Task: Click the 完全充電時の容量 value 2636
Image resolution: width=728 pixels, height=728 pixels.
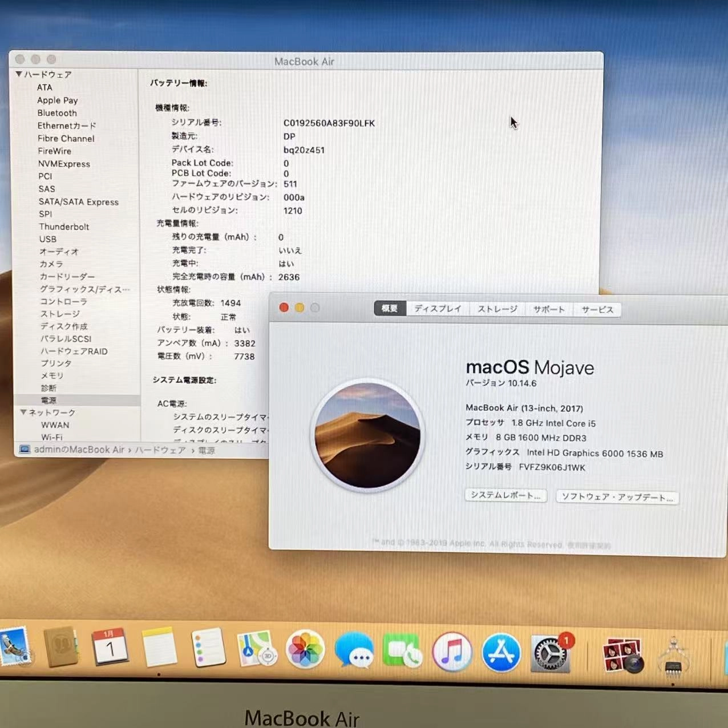Action: pos(289,277)
